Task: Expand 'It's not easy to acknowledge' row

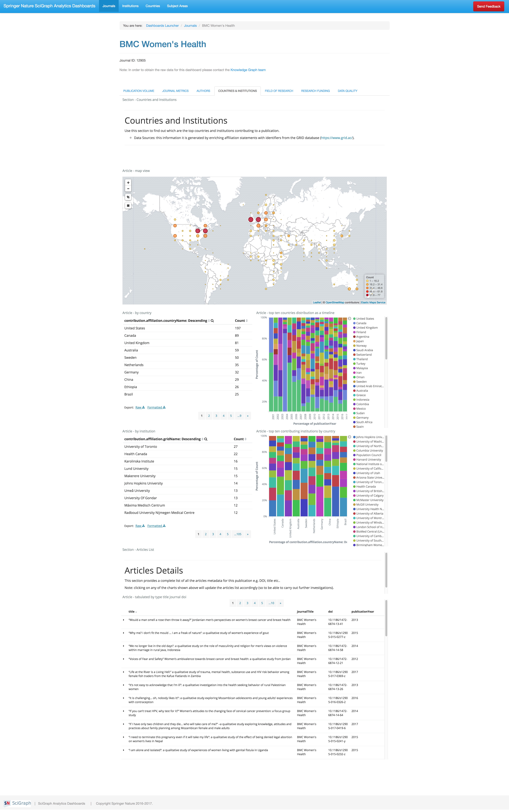Action: tap(124, 685)
